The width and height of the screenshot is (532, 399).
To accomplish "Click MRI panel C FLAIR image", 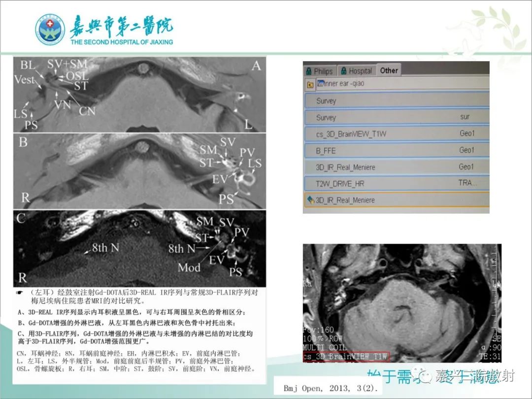I will 139,248.
